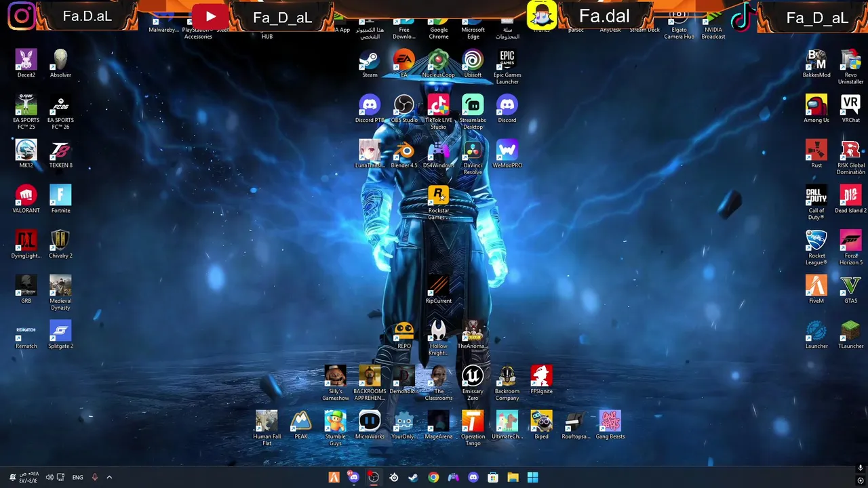Open The Classrooms game shortcut
Screen dimensions: 868x488
[439, 384]
